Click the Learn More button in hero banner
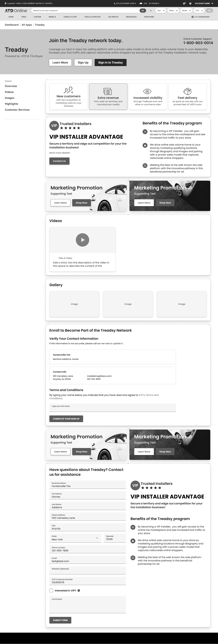Image resolution: width=218 pixels, height=644 pixels. pos(60,62)
